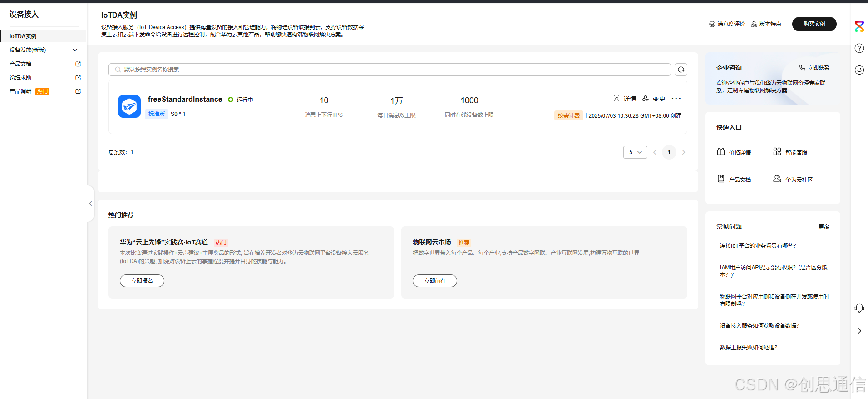This screenshot has height=399, width=868.
Task: Click the external link icon beside 论坛求助
Action: 78,78
